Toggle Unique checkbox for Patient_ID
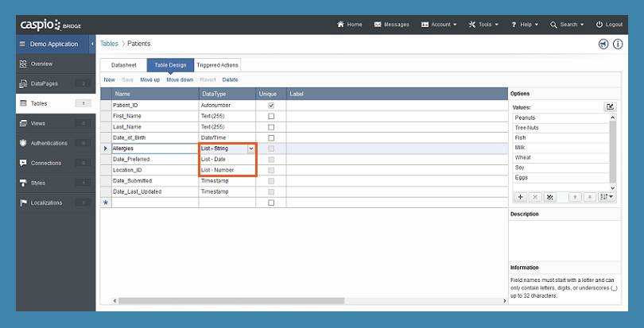Image resolution: width=644 pixels, height=328 pixels. [271, 106]
